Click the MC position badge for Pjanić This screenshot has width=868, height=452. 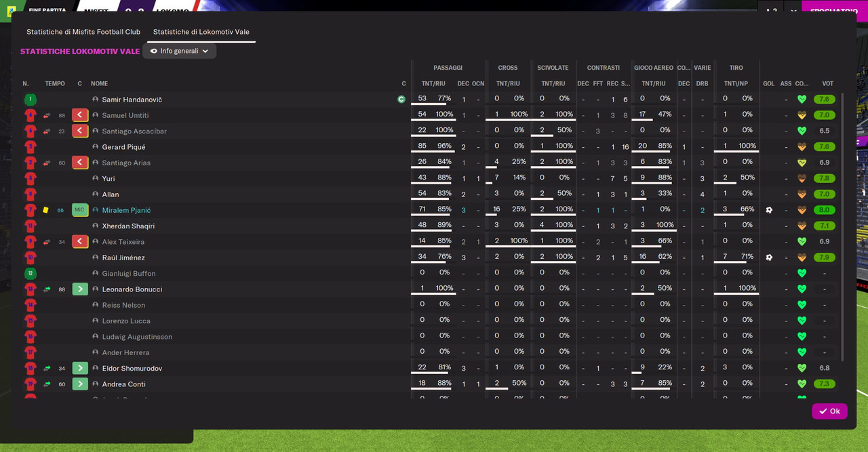click(x=80, y=210)
